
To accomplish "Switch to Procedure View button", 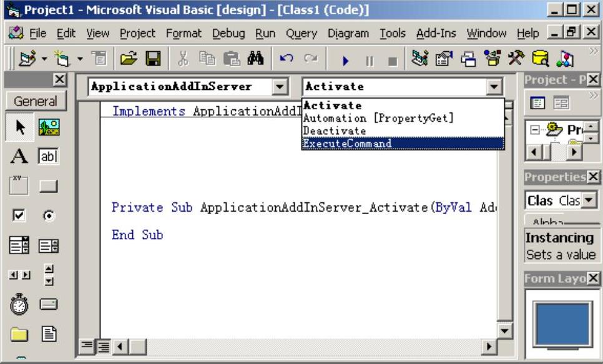I will (x=87, y=347).
